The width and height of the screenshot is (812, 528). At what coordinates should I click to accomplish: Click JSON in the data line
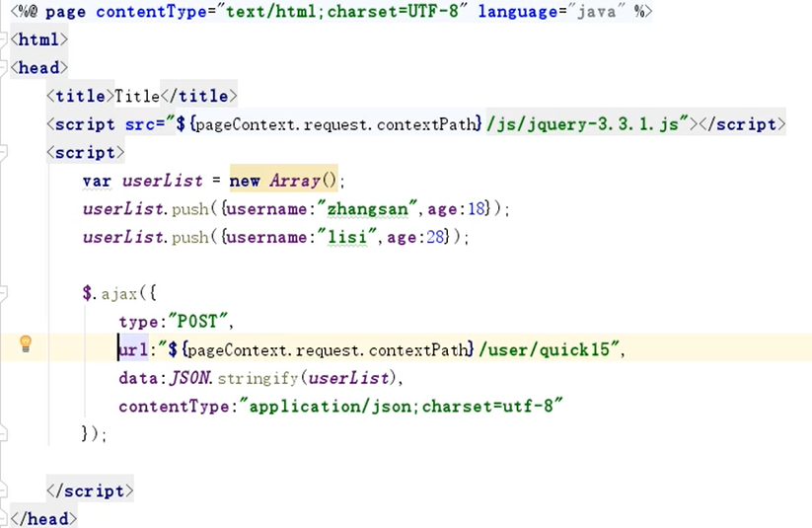[x=189, y=378]
